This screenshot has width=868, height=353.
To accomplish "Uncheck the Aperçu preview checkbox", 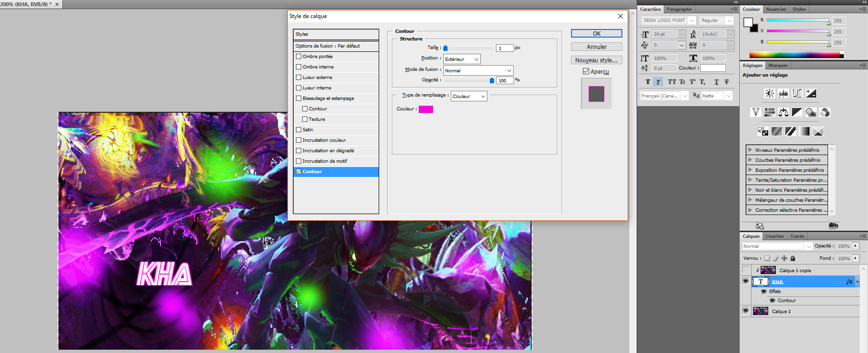I will click(586, 71).
